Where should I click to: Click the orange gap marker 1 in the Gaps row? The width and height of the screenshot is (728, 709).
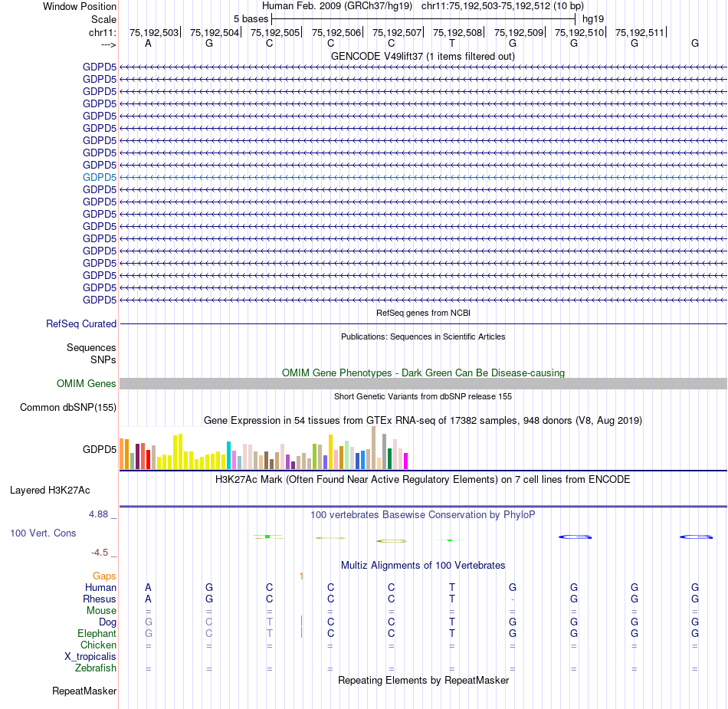click(301, 576)
